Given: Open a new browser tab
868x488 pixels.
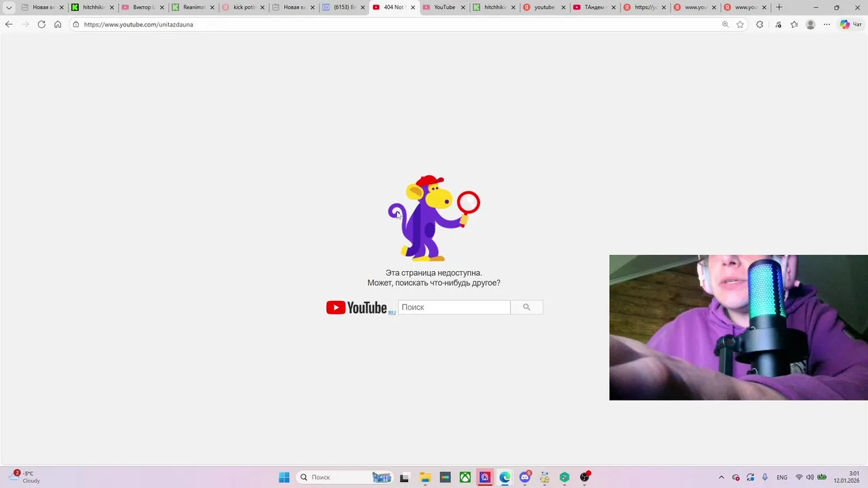Looking at the screenshot, I should coord(779,7).
